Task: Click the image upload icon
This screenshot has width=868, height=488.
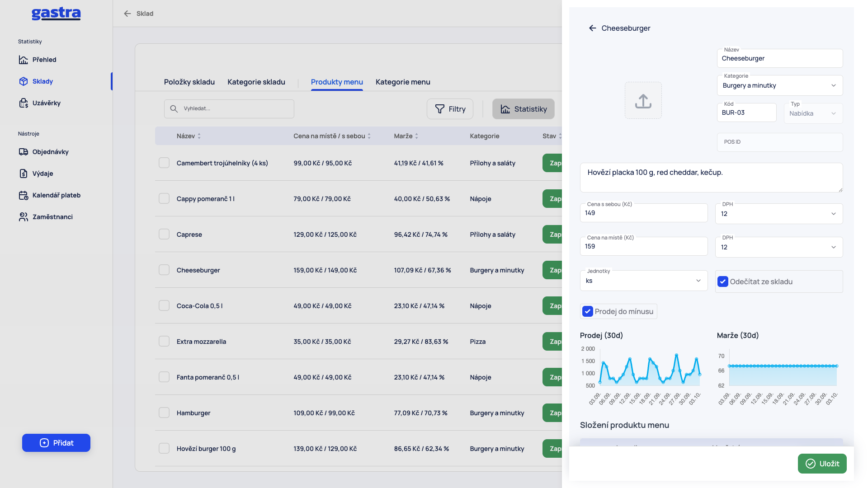Action: pos(643,100)
